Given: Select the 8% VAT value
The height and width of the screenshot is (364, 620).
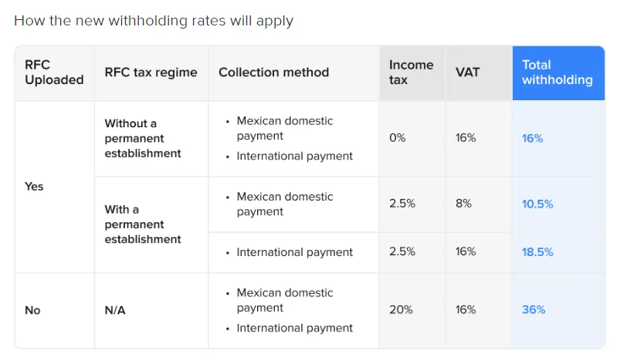Looking at the screenshot, I should pyautogui.click(x=463, y=204).
